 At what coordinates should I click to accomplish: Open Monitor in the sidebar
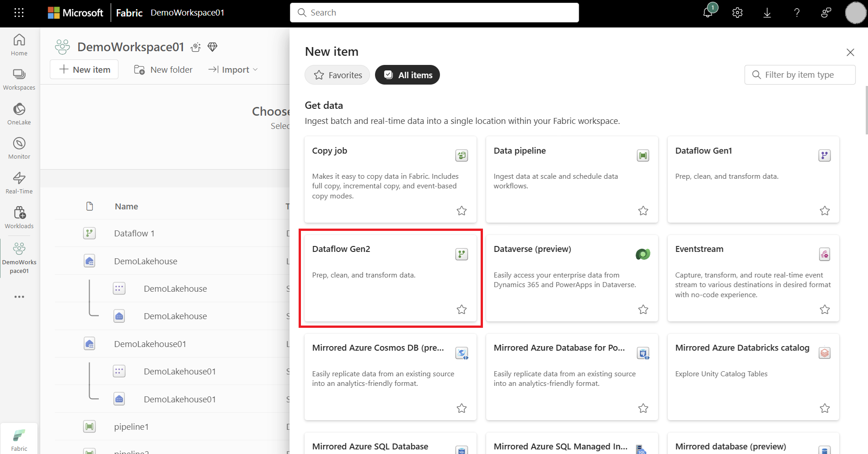click(19, 149)
